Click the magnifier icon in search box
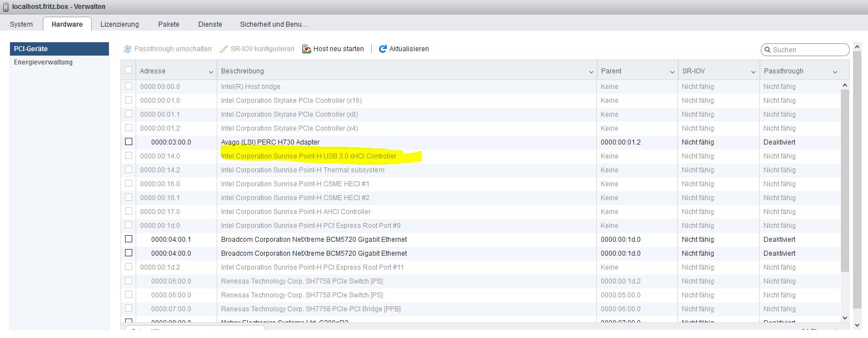 tap(767, 50)
